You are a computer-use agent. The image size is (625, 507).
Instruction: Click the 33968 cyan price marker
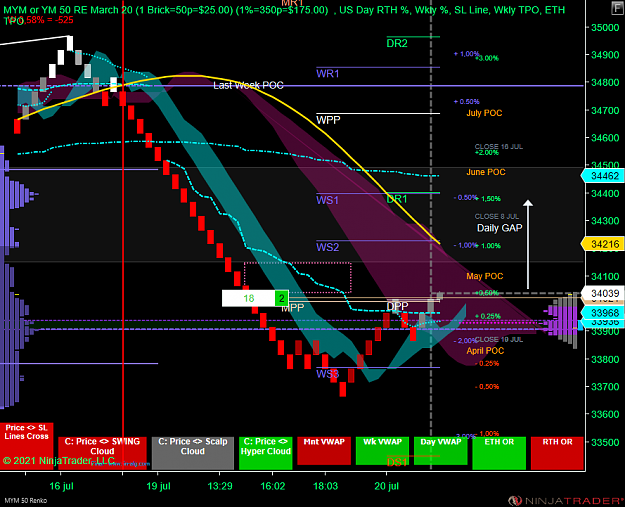click(603, 312)
